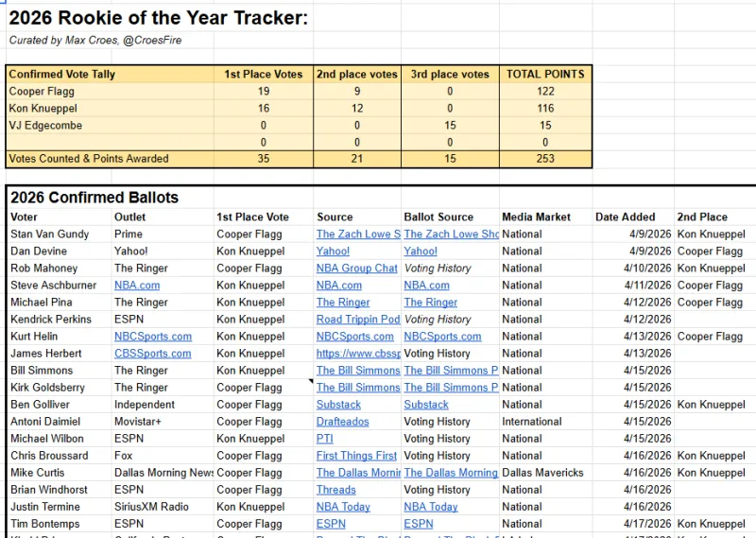The height and width of the screenshot is (538, 756).
Task: Open The Zach Lowe Show link in Source column
Action: (358, 234)
